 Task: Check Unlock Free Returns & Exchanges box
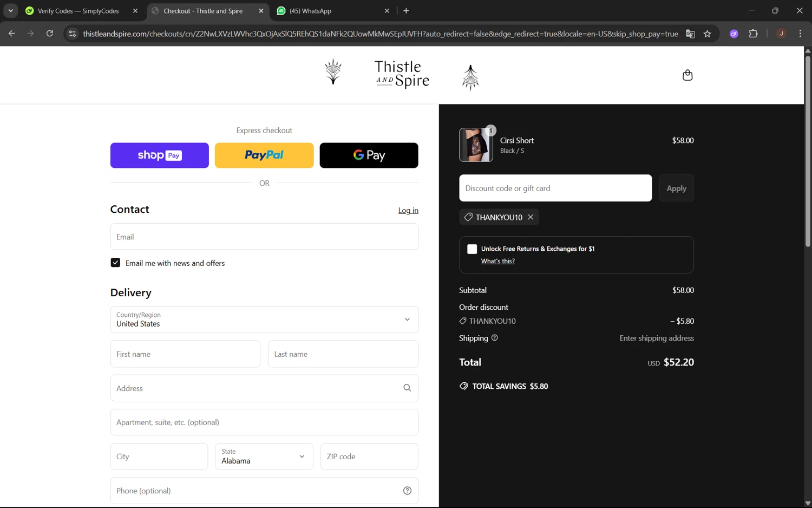pyautogui.click(x=472, y=249)
